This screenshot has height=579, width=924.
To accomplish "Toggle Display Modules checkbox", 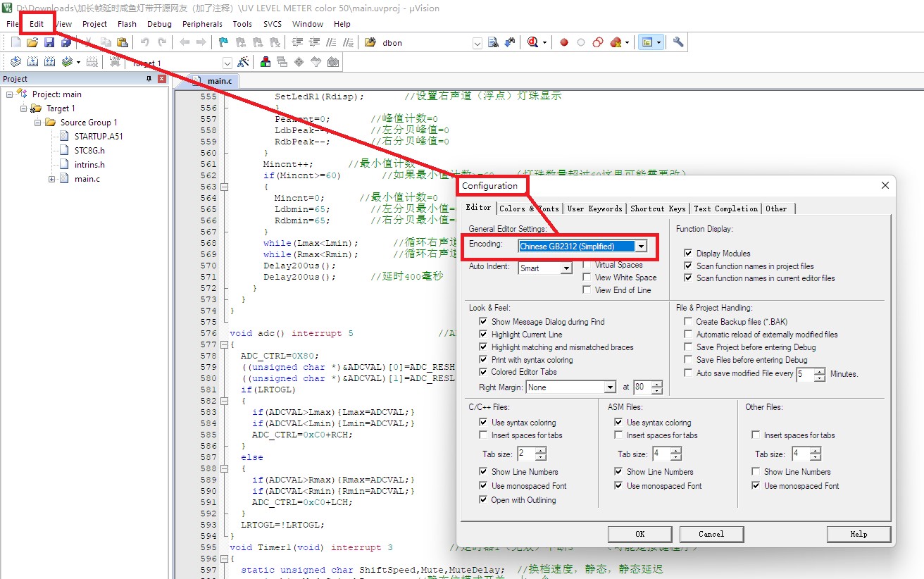I will point(688,253).
